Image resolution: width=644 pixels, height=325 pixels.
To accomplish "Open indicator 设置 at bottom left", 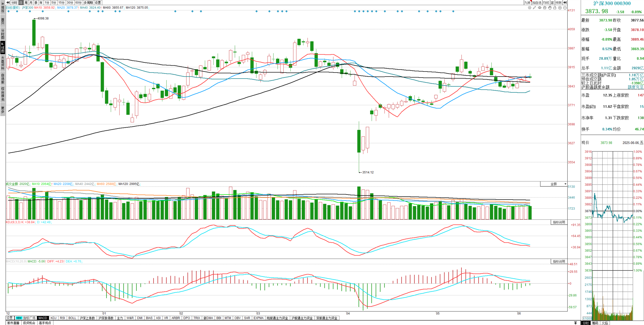I will [10, 318].
